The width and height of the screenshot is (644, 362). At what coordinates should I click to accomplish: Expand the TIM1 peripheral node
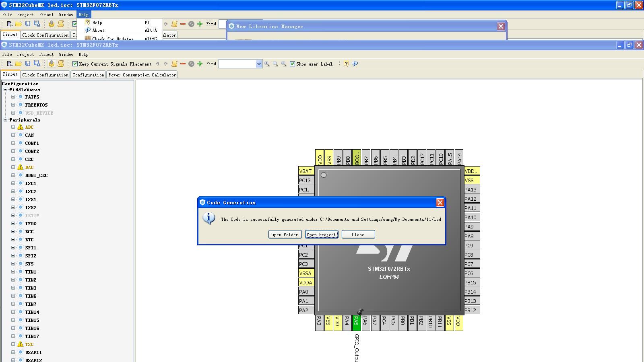point(13,272)
